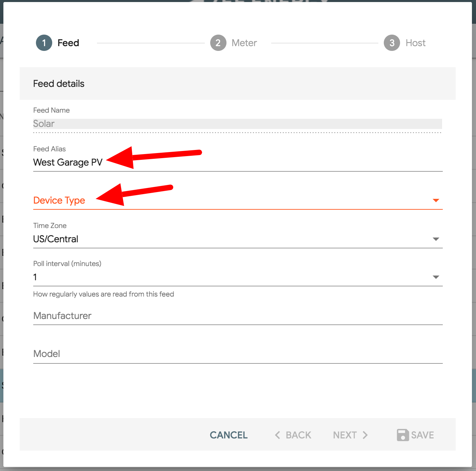
Task: Click the Manufacturer input field
Action: pyautogui.click(x=238, y=316)
